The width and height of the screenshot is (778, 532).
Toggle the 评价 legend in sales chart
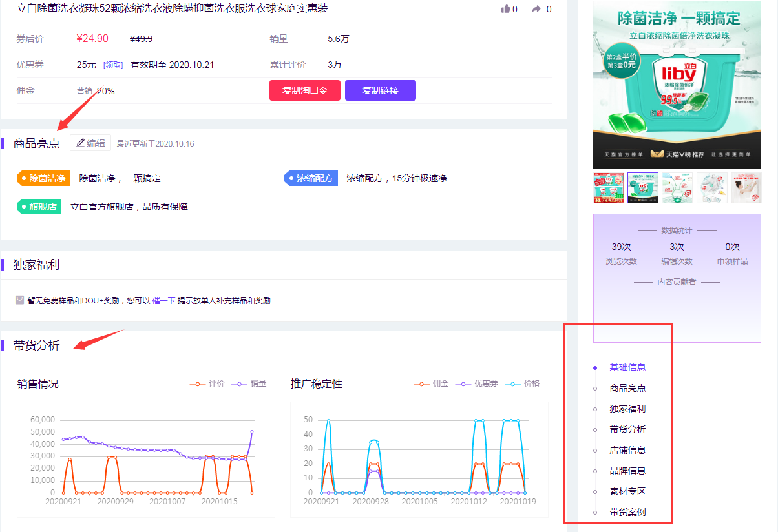[207, 384]
